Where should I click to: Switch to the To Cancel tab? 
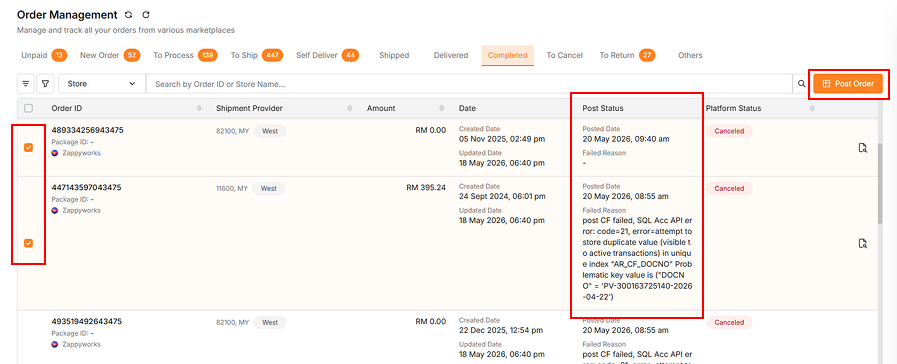point(564,55)
